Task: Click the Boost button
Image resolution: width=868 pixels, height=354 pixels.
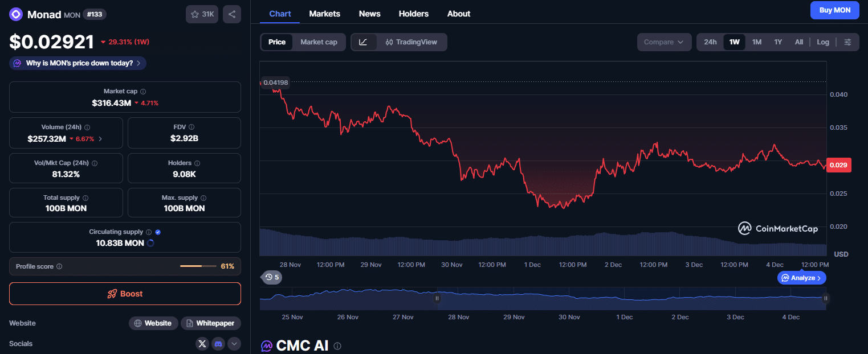Action: 125,294
